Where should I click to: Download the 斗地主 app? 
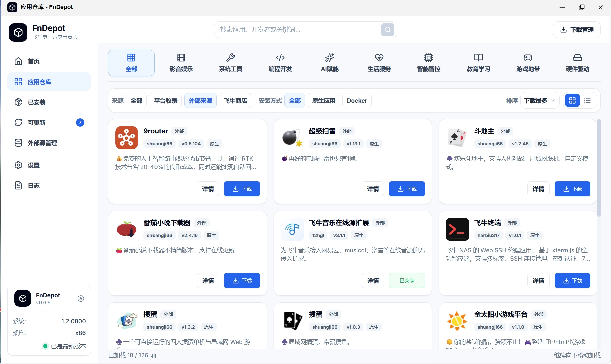point(572,189)
